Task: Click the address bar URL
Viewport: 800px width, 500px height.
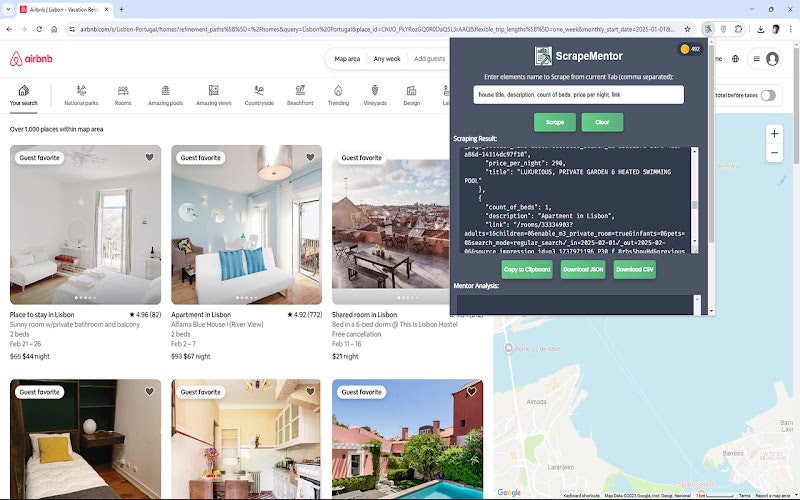Action: [378, 29]
